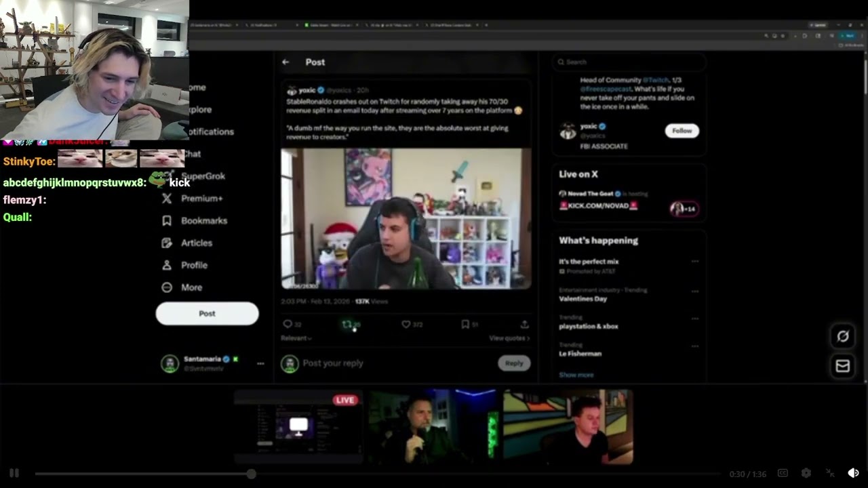Viewport: 868px width, 488px height.
Task: Click Show more under What's happening
Action: [x=576, y=375]
